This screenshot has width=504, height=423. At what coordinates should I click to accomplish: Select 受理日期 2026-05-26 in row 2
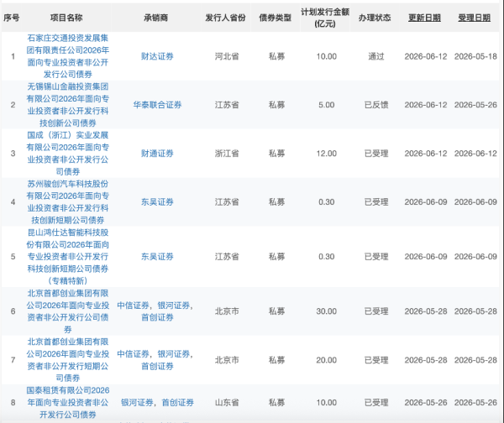click(475, 105)
